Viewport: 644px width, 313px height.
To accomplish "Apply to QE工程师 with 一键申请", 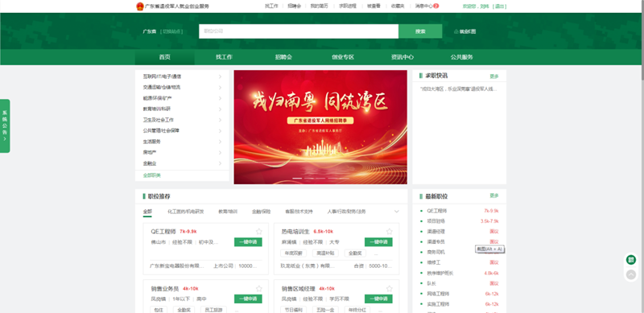I will pos(248,242).
